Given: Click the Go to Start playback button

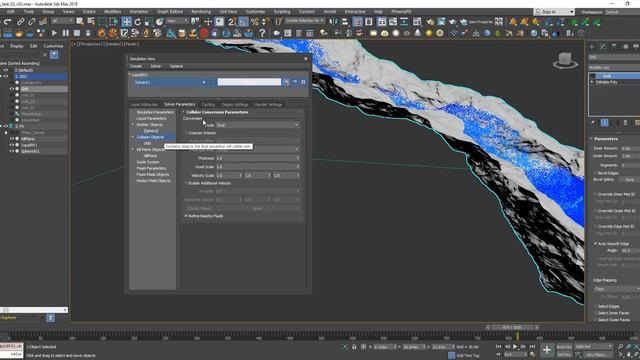Looking at the screenshot, I should (498, 347).
